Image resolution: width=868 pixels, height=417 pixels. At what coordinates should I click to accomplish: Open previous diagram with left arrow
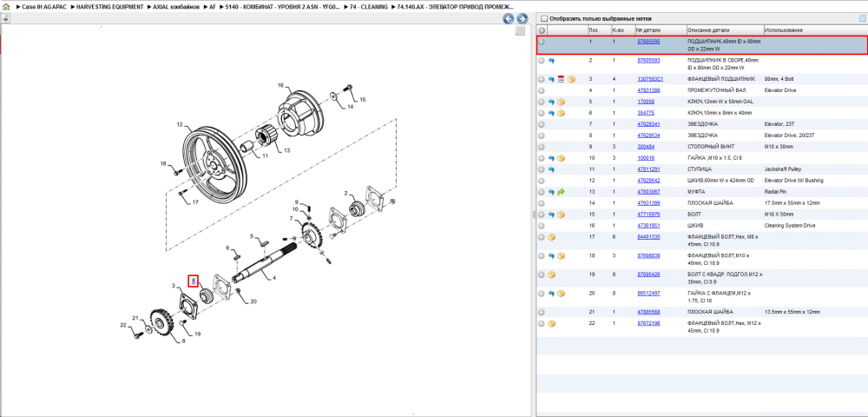point(508,19)
